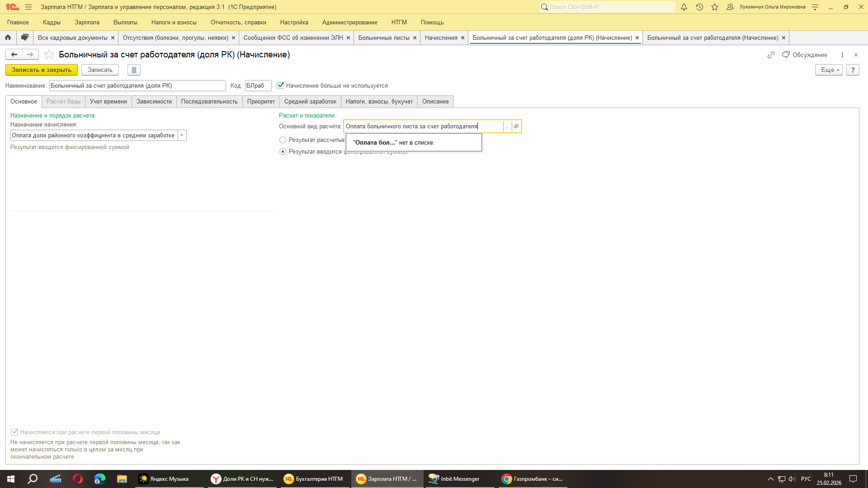The image size is (868, 488).
Task: Add form to favorites star
Action: click(x=49, y=55)
